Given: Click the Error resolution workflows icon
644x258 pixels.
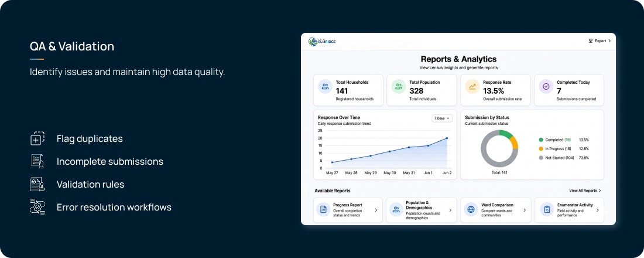Looking at the screenshot, I should 37,206.
